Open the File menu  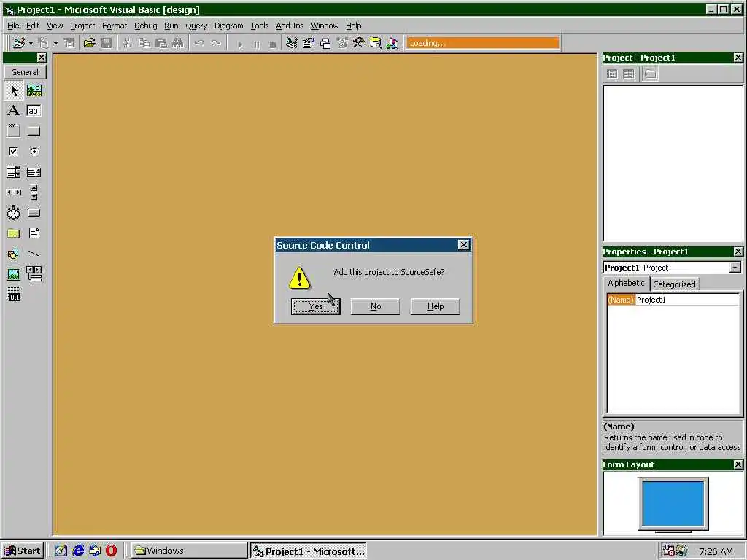point(13,26)
